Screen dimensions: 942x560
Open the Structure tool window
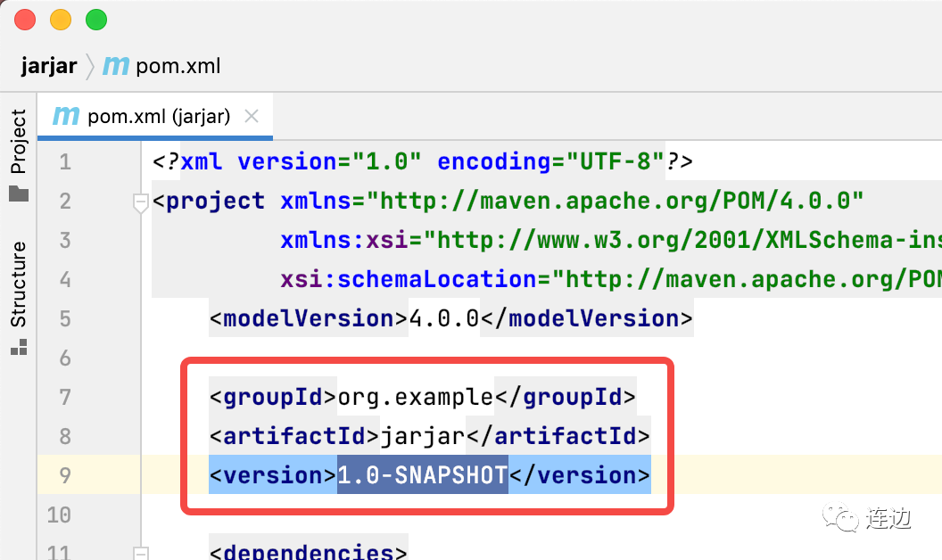point(19,298)
